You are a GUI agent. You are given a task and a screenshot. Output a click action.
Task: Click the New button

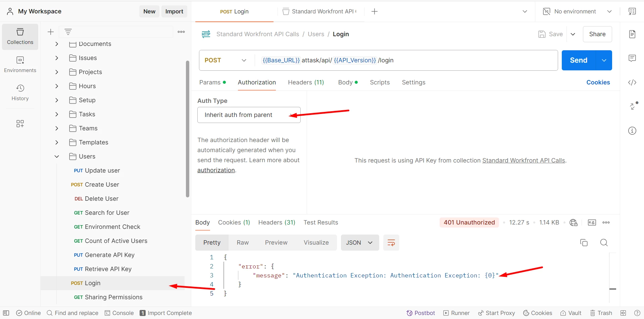(149, 11)
